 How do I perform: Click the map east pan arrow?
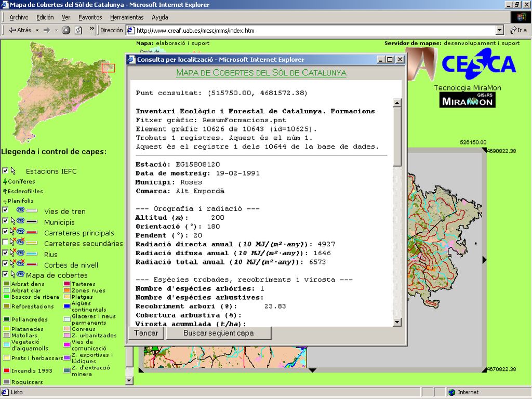[x=485, y=260]
